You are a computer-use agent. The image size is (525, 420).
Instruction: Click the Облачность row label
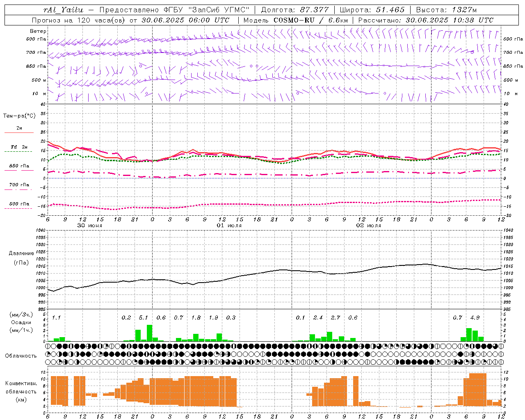coord(21,356)
